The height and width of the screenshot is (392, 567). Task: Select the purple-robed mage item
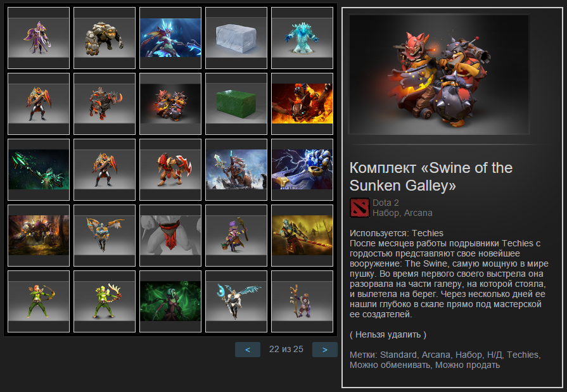coord(39,38)
